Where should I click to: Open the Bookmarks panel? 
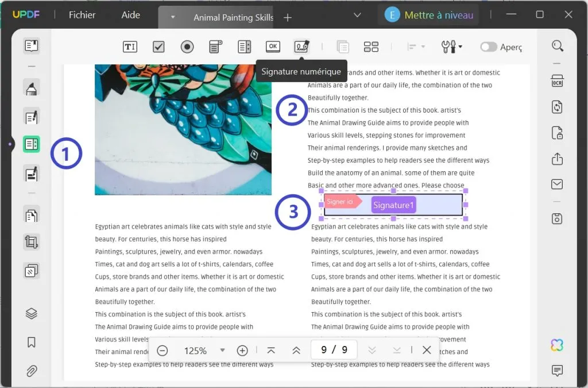[32, 342]
